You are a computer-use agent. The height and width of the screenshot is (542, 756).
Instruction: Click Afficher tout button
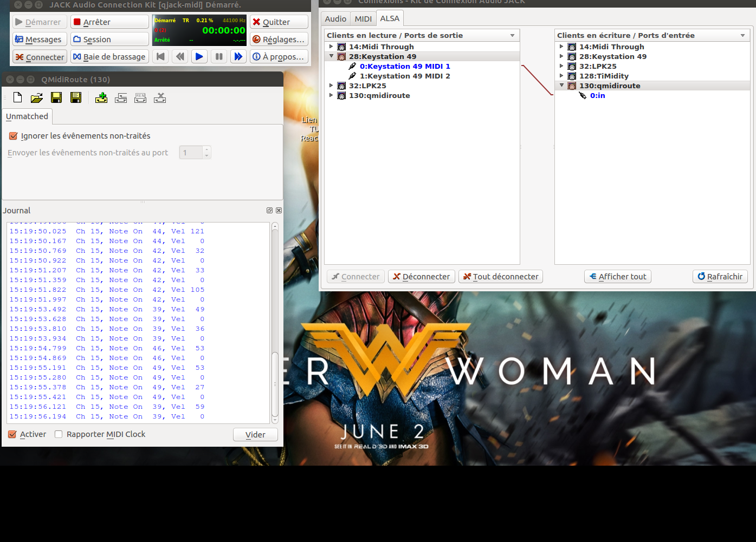click(618, 277)
